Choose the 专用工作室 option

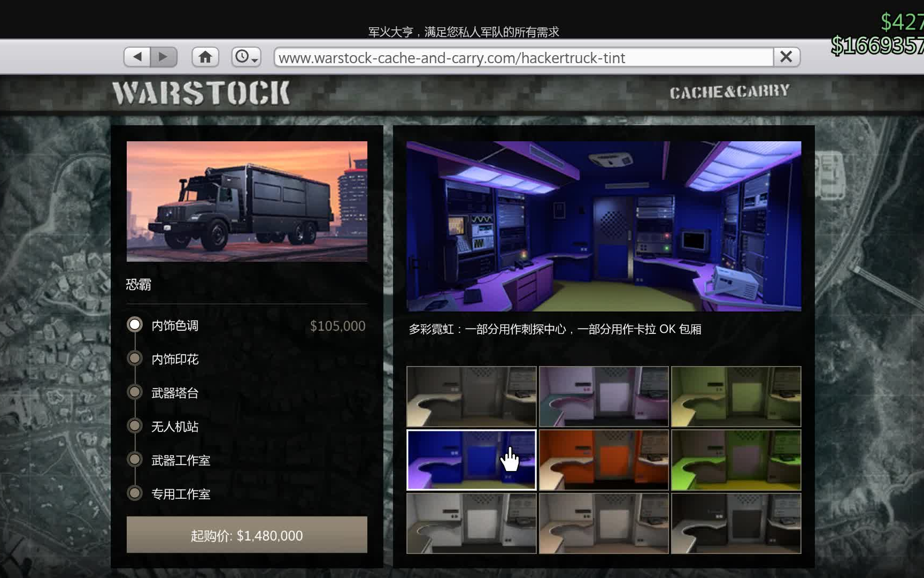coord(135,493)
